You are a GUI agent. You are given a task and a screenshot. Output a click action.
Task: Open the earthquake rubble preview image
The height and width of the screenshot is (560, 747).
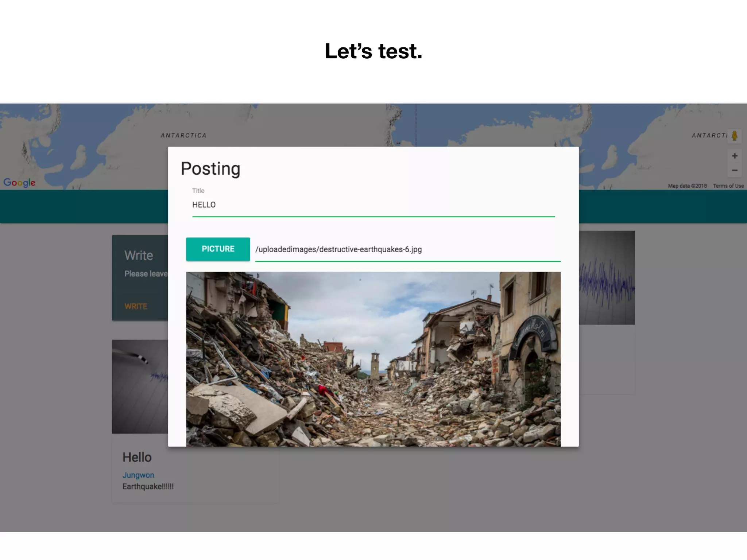pyautogui.click(x=373, y=359)
